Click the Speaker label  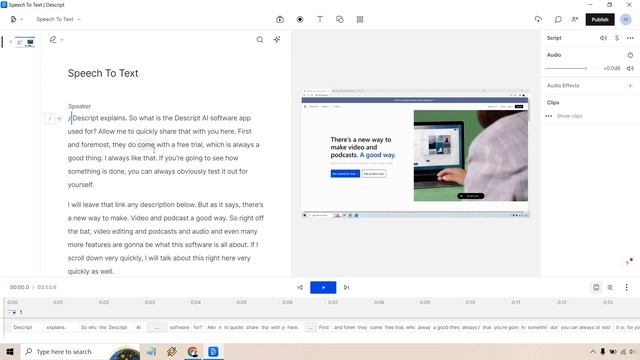(x=79, y=106)
